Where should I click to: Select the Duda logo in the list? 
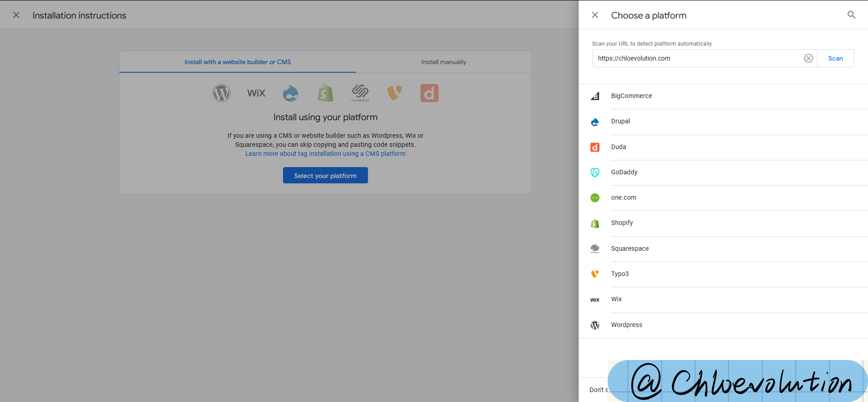[595, 147]
